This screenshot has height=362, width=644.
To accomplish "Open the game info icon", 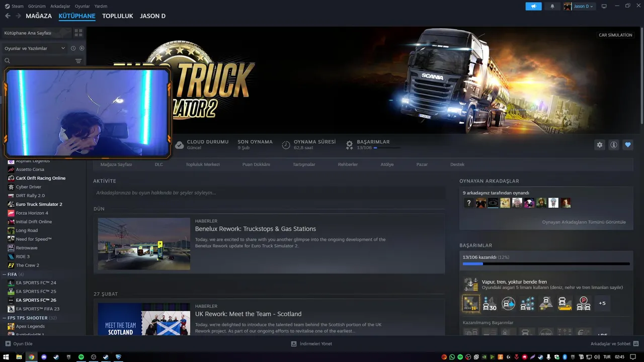I will tap(614, 145).
